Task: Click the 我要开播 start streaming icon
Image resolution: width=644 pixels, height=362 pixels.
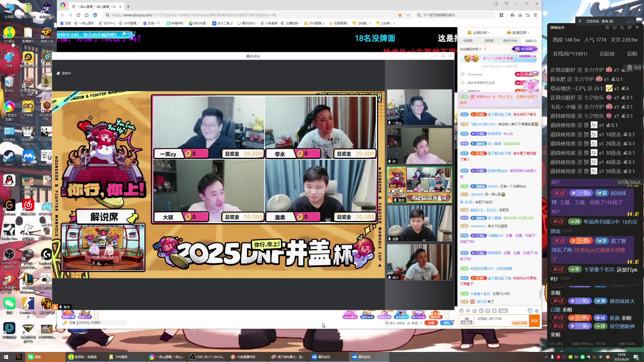Action: click(68, 315)
